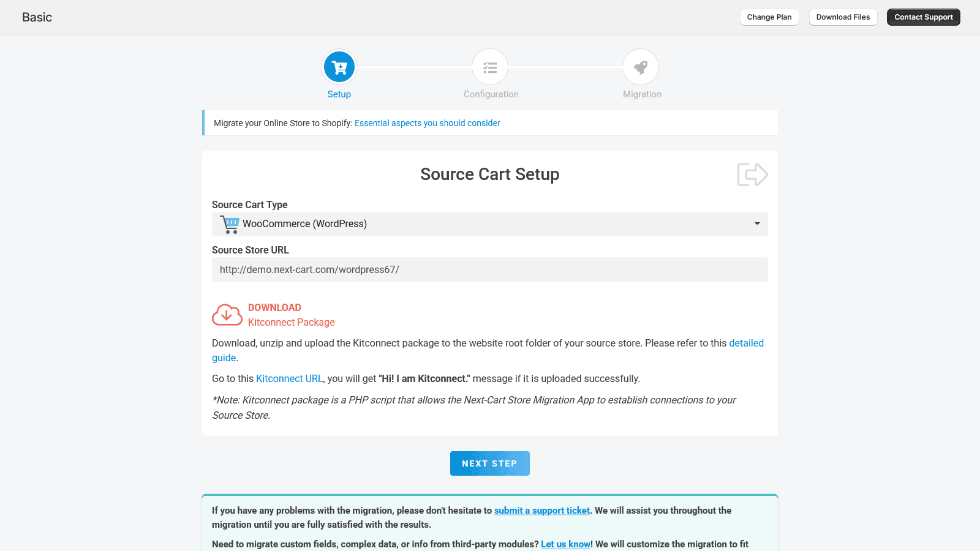Open the Source Cart Type dropdown
Screen dimensions: 980x551
[490, 224]
